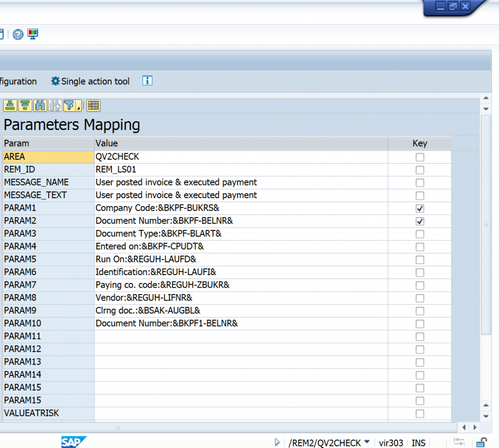Click the status bar expand arrow

coord(278,443)
